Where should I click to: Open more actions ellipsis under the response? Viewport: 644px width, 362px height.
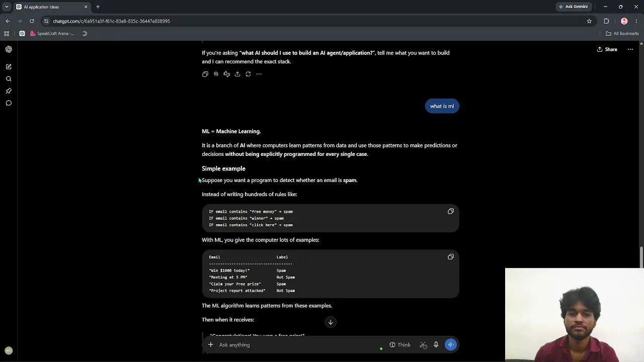[x=259, y=74]
